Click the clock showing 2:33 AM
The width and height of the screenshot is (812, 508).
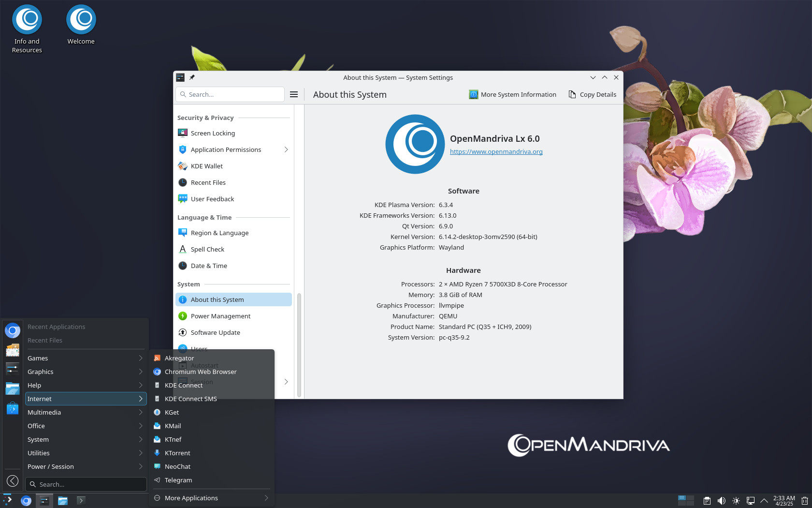(784, 501)
